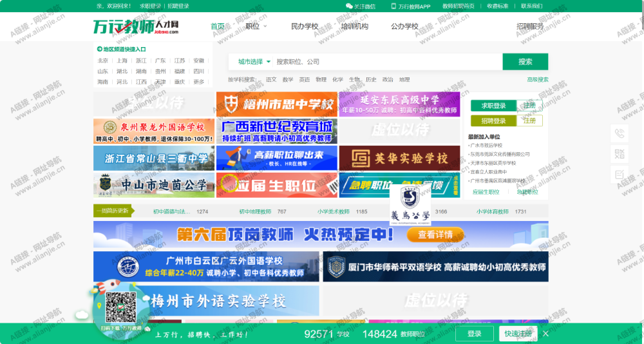Open 教师招聘首页 link
Image resolution: width=644 pixels, height=344 pixels.
tap(459, 6)
